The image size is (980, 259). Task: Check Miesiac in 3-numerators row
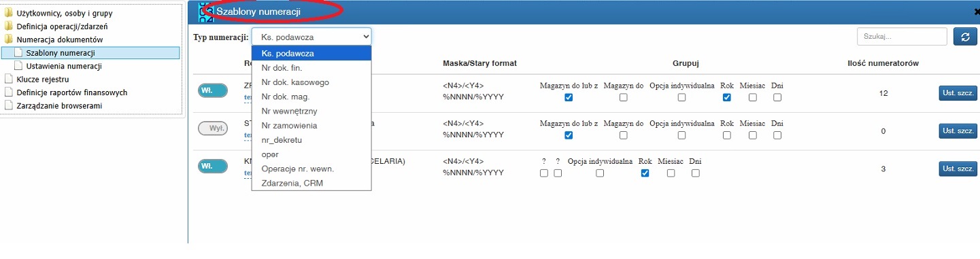[671, 173]
